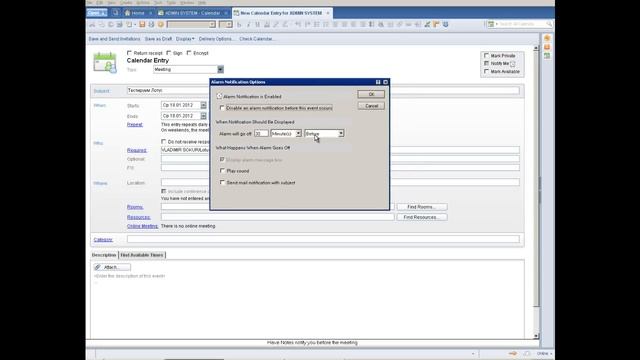The width and height of the screenshot is (640, 360).
Task: Open the Description tab
Action: pos(104,255)
